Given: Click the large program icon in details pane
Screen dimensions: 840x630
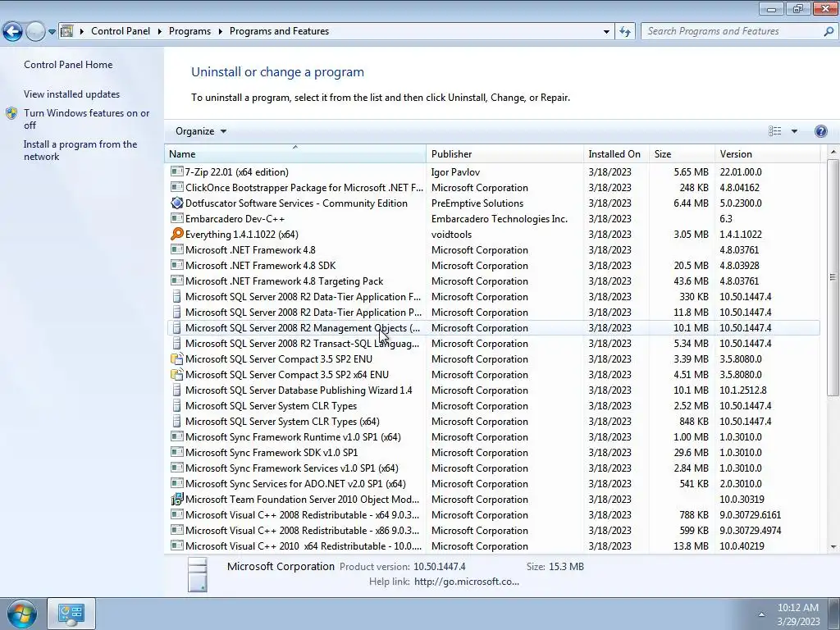Looking at the screenshot, I should click(198, 574).
